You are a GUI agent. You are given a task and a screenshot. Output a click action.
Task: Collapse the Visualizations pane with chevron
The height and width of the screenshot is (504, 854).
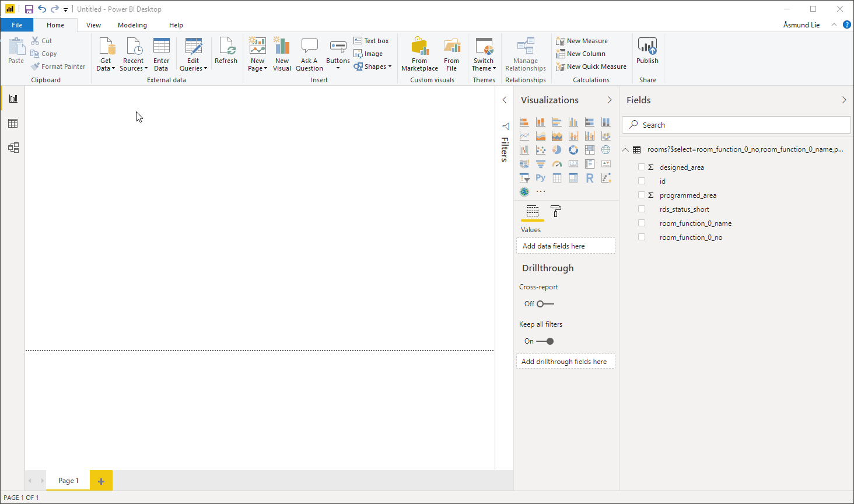(610, 100)
